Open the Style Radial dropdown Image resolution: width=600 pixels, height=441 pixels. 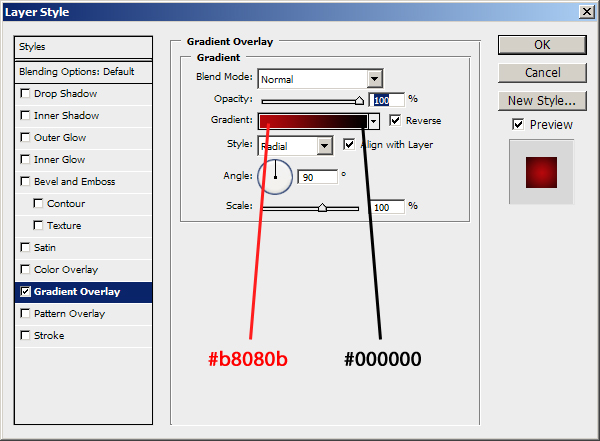click(324, 146)
